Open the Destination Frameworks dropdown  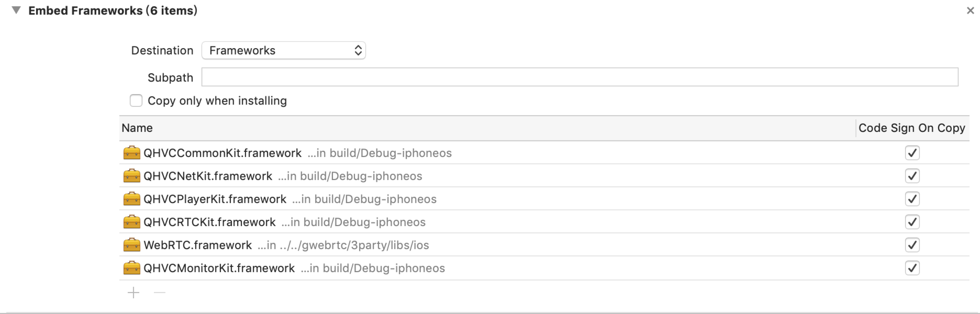click(284, 50)
